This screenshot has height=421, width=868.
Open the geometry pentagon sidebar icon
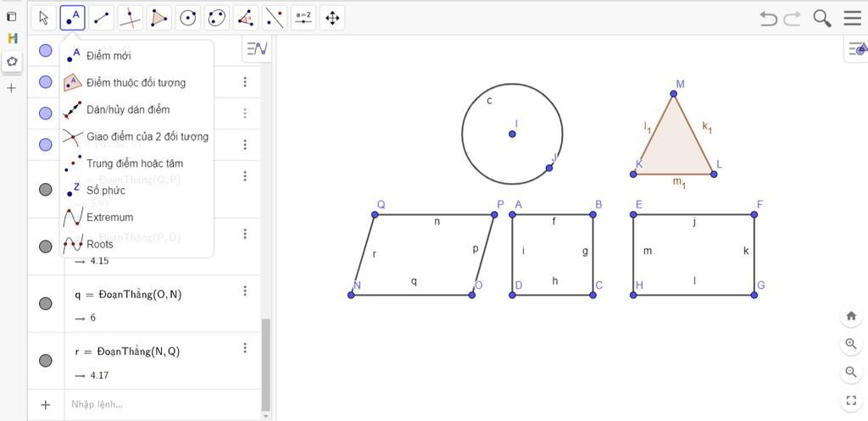point(12,61)
